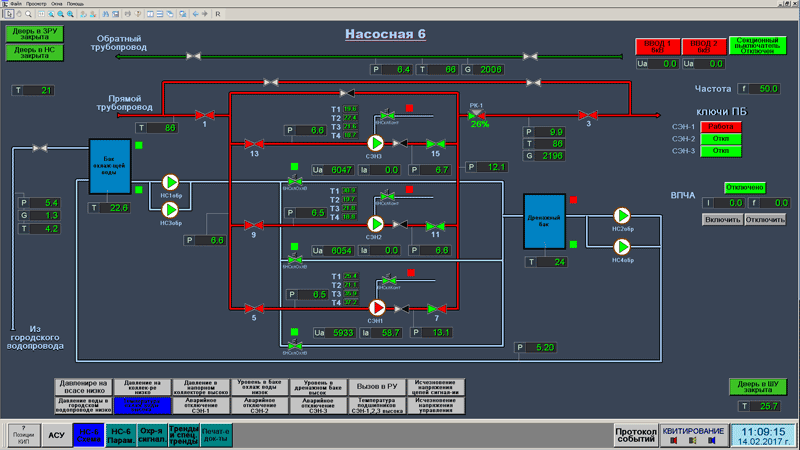Click valve number 13

254,144
